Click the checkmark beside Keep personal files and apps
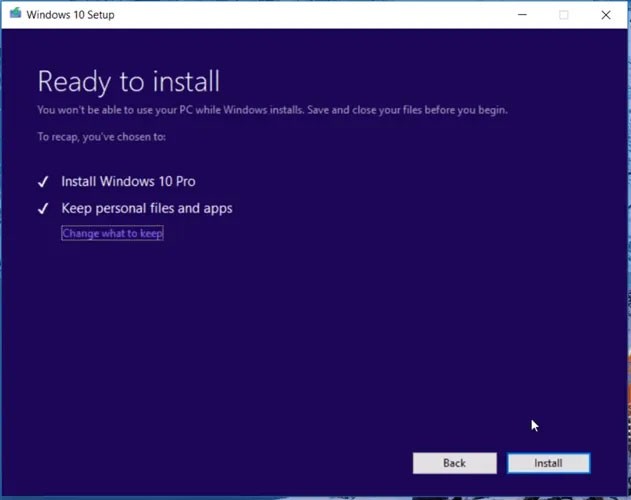 [x=43, y=209]
